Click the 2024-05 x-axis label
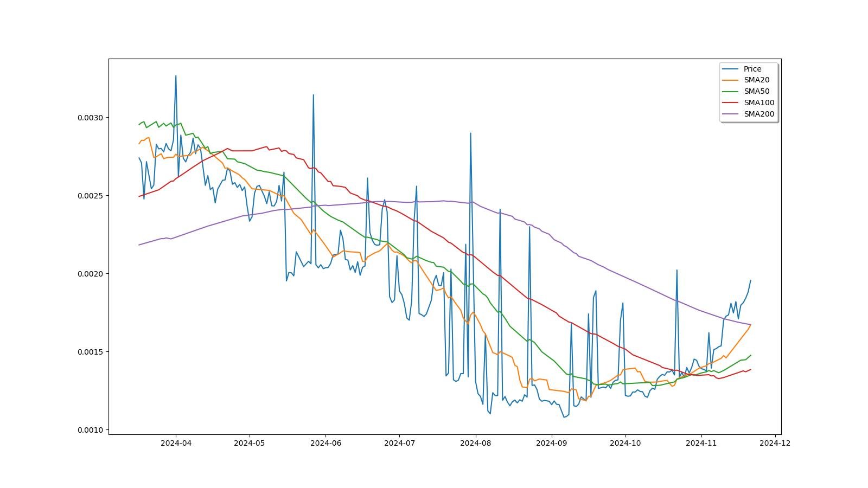Screen dimensions: 868x488 pos(250,443)
